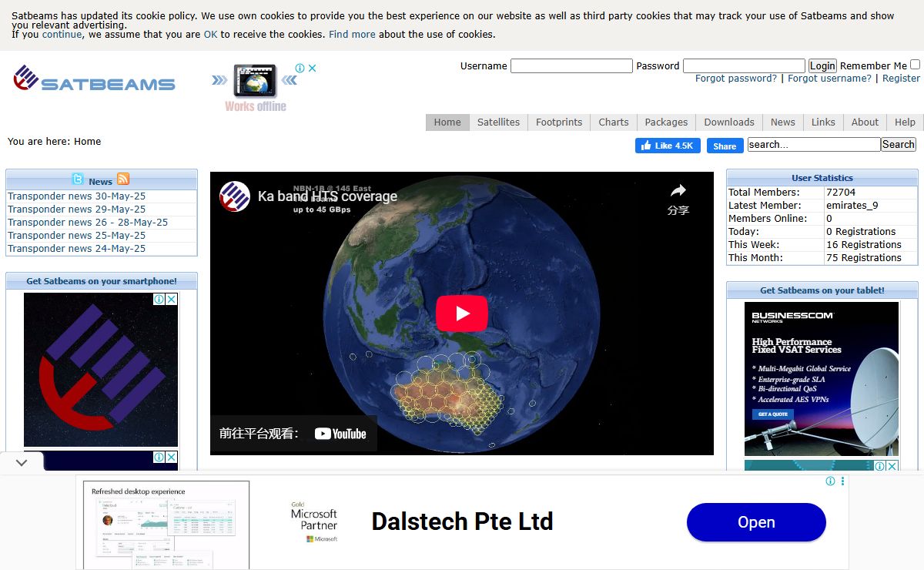Click the 'Get Satbeams on your tablet!' heading
Screen dimensions: 924x570
[822, 290]
